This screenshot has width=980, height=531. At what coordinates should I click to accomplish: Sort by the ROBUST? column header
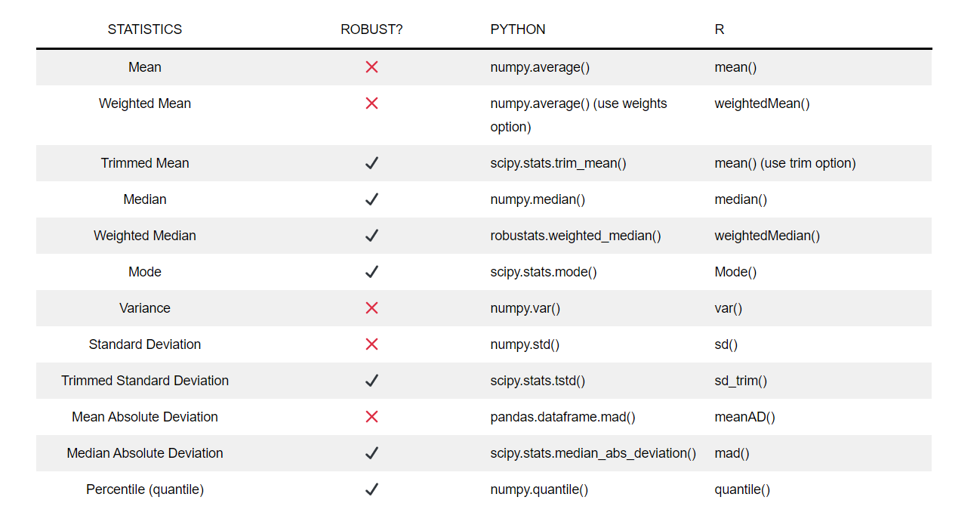[x=371, y=29]
